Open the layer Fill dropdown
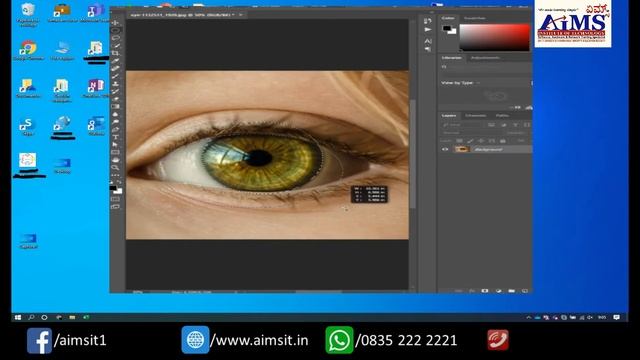This screenshot has width=640, height=360. [521, 141]
